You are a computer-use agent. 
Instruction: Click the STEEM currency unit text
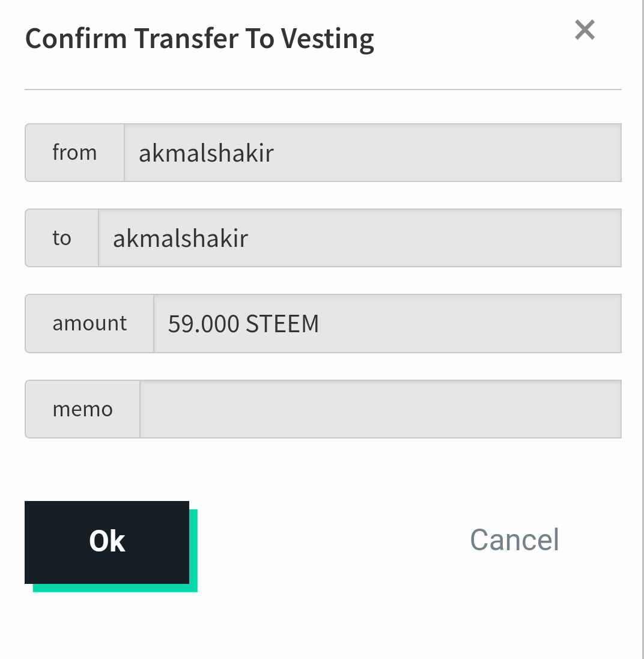pos(282,324)
